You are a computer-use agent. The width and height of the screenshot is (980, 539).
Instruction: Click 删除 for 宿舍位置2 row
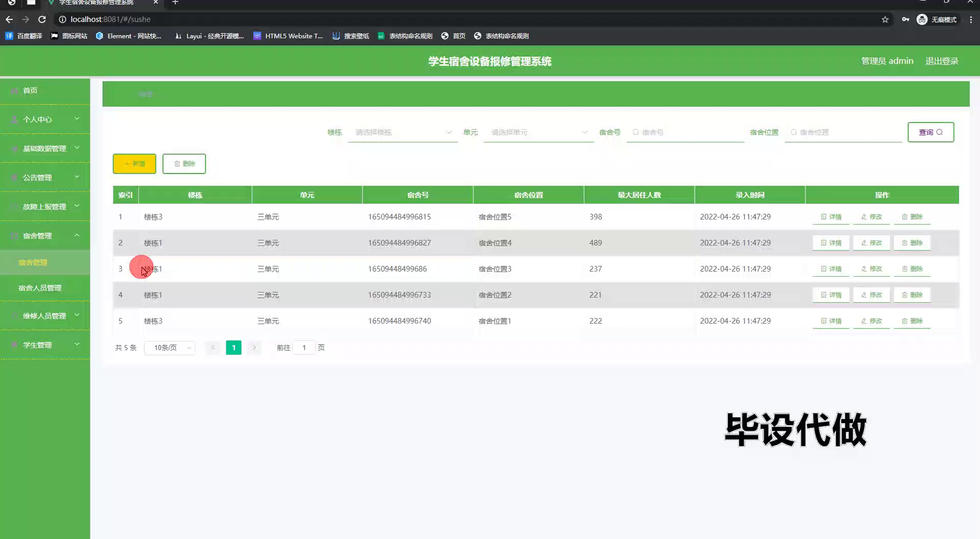click(912, 295)
